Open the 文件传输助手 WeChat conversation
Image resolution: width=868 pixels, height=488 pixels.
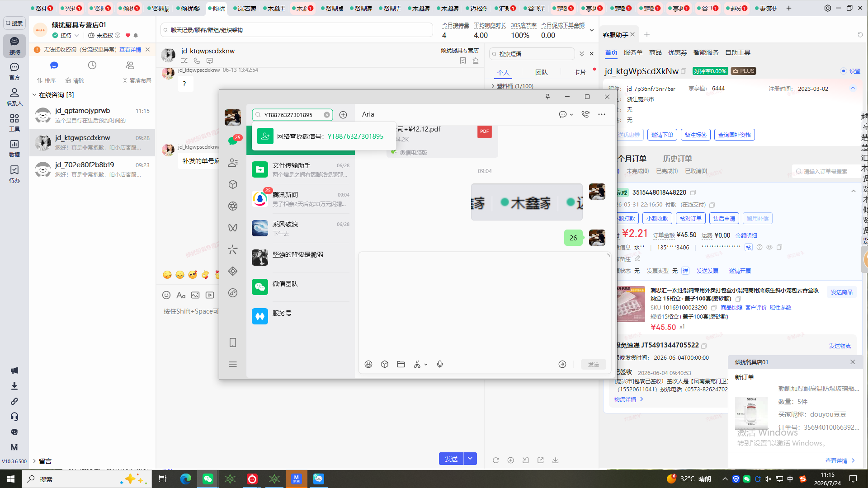301,169
